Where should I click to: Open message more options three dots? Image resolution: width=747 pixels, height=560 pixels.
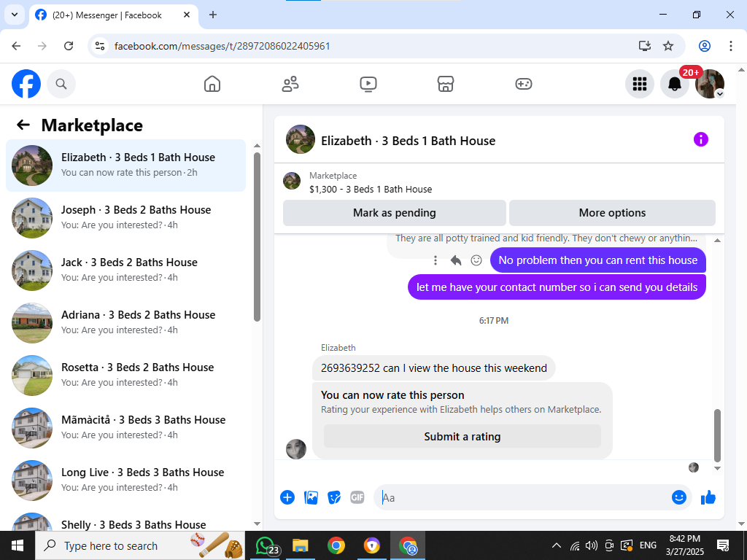(435, 260)
